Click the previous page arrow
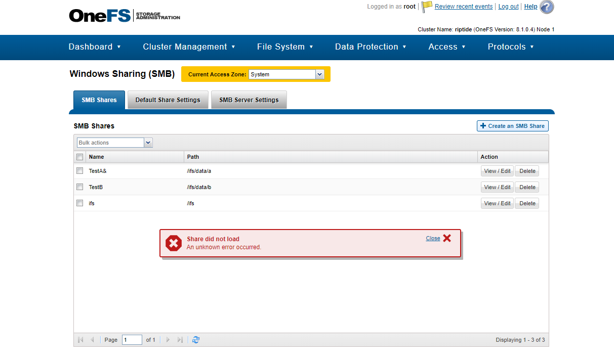This screenshot has height=364, width=614. coord(93,339)
